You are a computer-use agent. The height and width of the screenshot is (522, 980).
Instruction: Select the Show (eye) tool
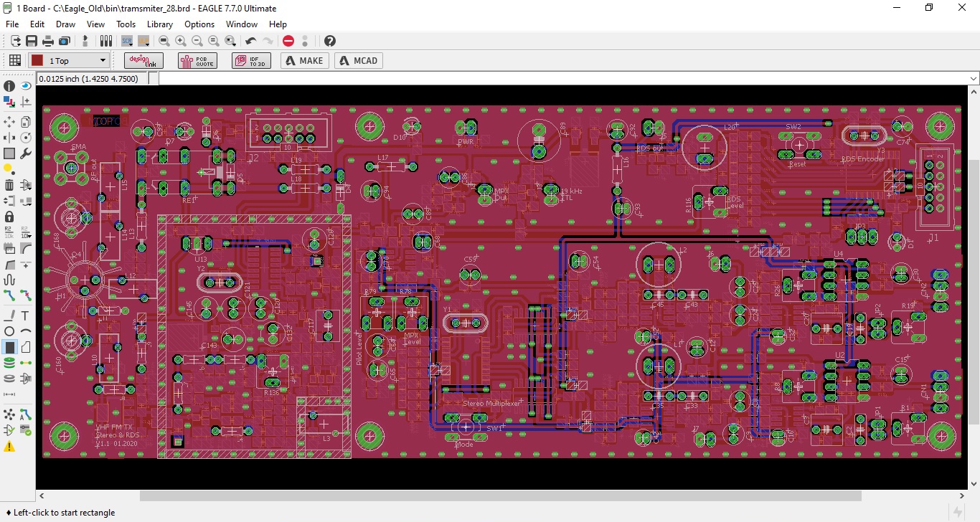tap(26, 86)
